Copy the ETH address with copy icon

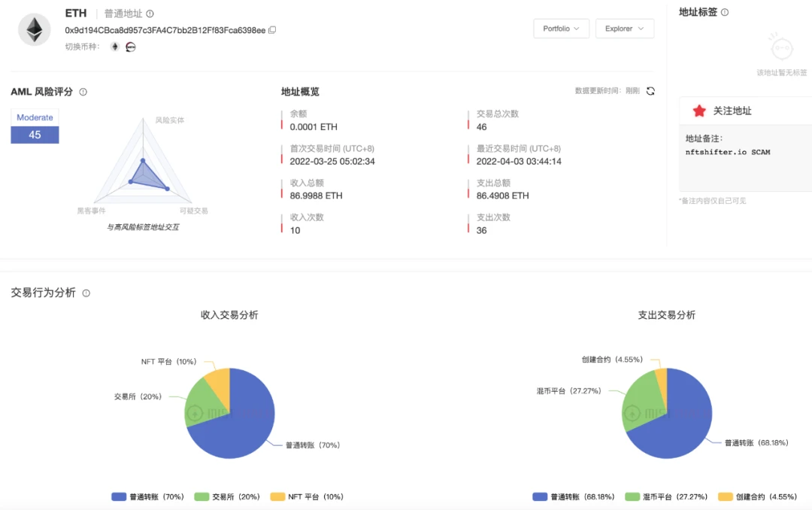click(x=272, y=30)
